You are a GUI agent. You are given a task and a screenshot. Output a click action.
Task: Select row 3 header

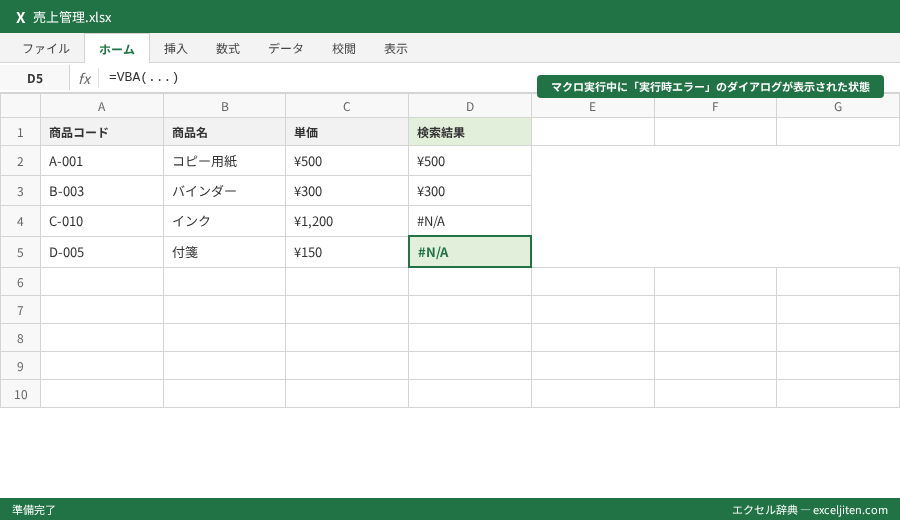point(20,191)
